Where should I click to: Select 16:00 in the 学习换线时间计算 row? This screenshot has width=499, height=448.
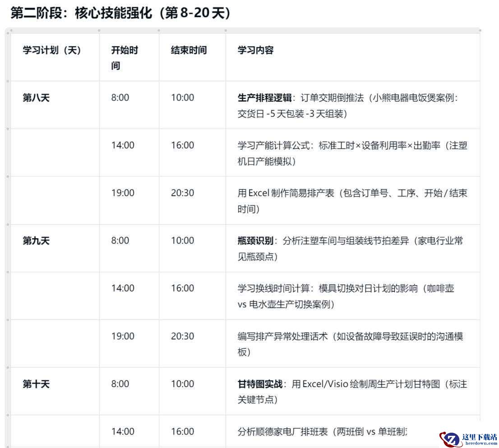(182, 289)
